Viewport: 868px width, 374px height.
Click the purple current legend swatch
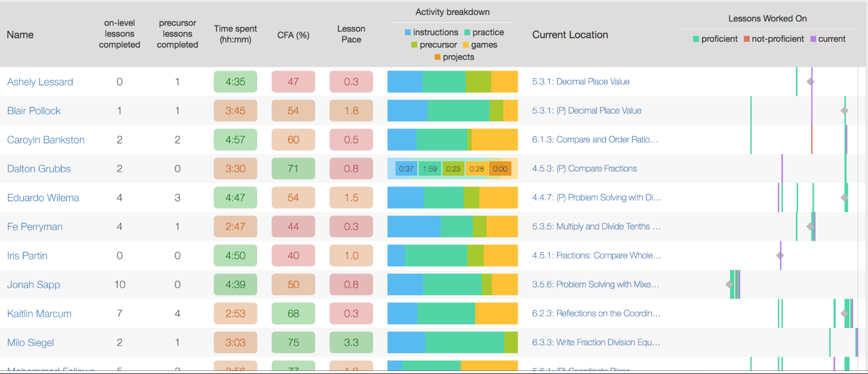pos(813,39)
